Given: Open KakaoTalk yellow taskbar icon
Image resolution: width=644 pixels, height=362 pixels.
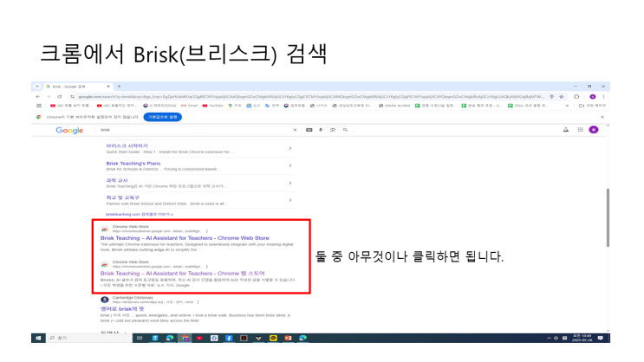Looking at the screenshot, I should [x=273, y=339].
